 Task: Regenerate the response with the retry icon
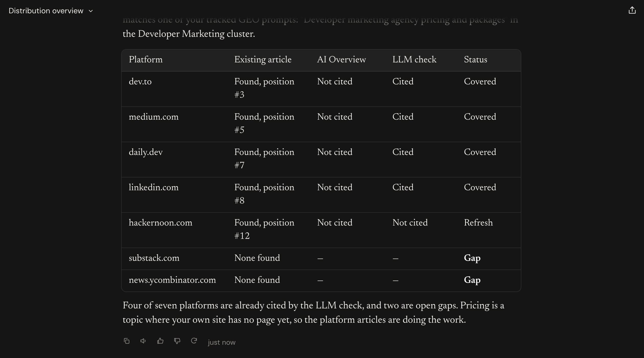(x=194, y=341)
